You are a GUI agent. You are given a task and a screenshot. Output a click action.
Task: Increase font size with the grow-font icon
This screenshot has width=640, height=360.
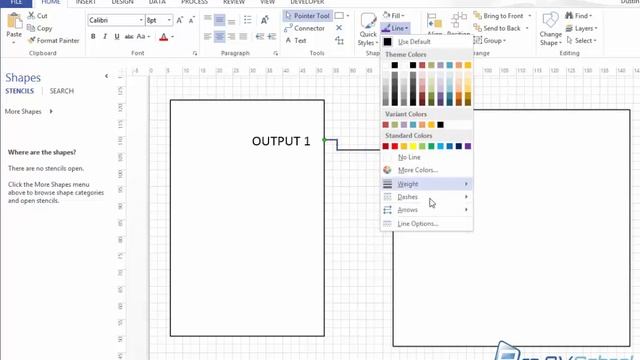[x=180, y=20]
